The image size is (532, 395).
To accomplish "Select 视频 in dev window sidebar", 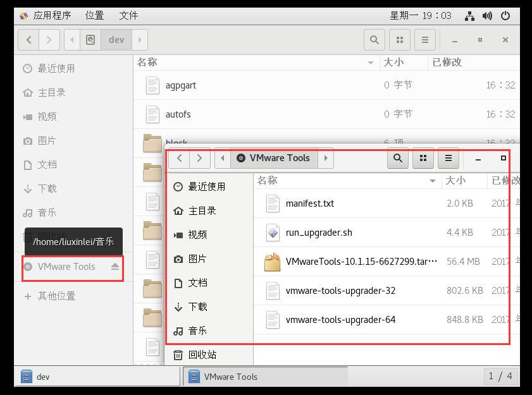I will coord(73,117).
